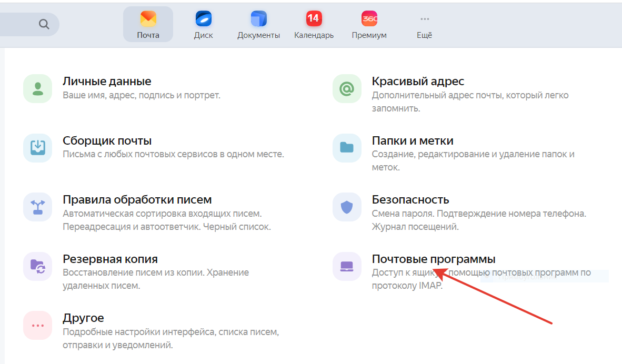Click the green person icon for Личные данные
622x364 pixels.
click(38, 88)
